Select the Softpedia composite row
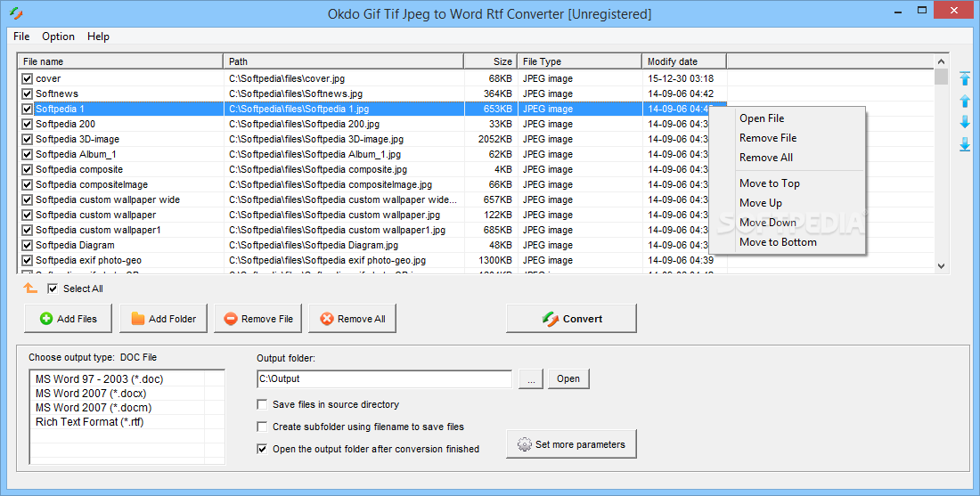980x496 pixels. 372,169
